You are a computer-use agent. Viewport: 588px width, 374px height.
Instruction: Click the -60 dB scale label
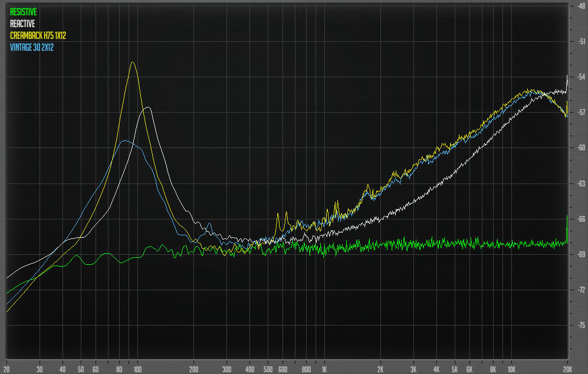click(x=582, y=148)
